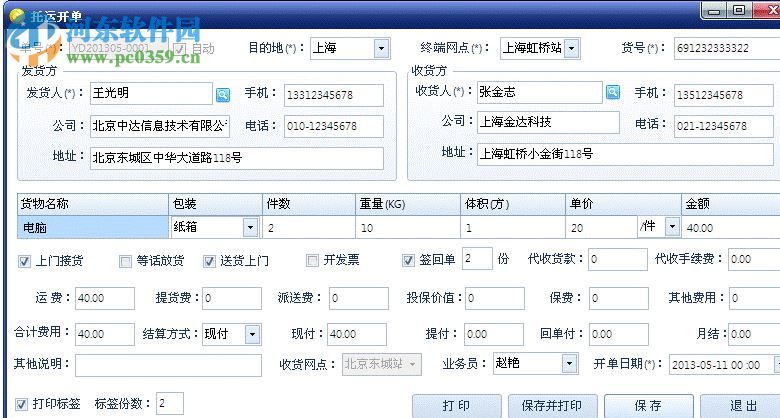Click recipient 公司 field 上海金达科技

coord(548,122)
